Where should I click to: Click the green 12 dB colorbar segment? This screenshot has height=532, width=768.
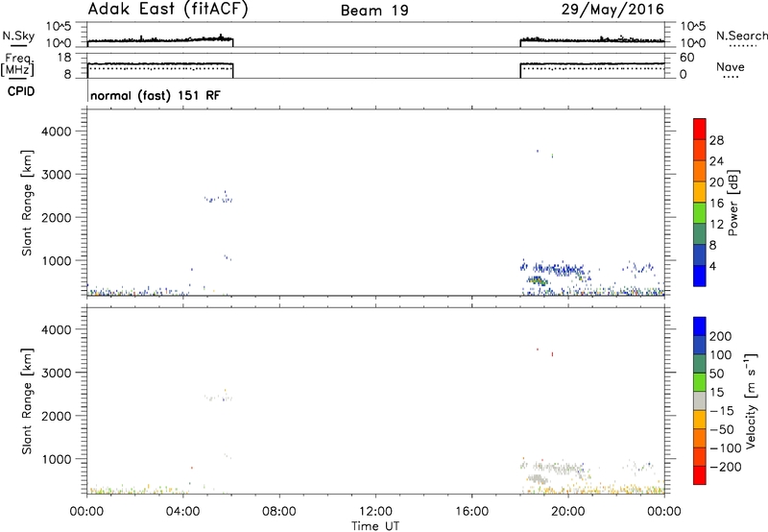pyautogui.click(x=700, y=212)
